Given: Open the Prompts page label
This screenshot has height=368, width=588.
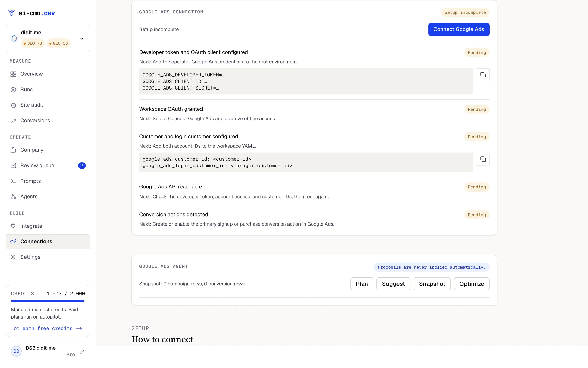Looking at the screenshot, I should (31, 181).
